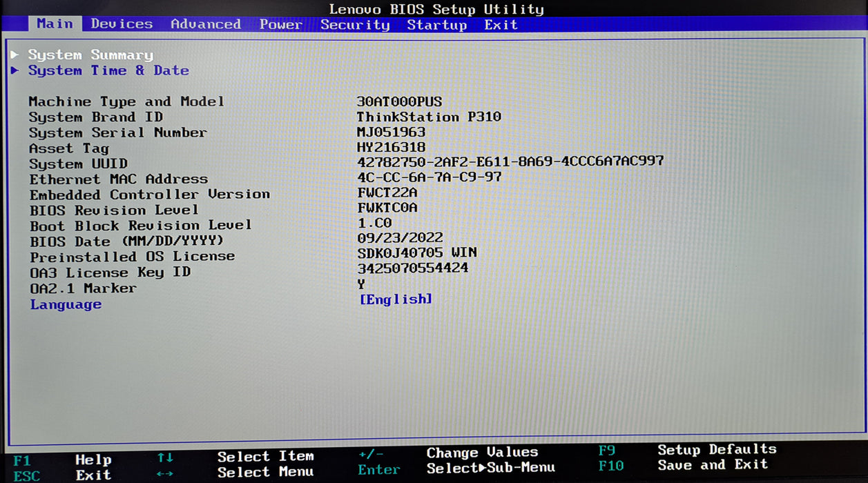Click the UUID value starting with 42782750

pos(510,161)
